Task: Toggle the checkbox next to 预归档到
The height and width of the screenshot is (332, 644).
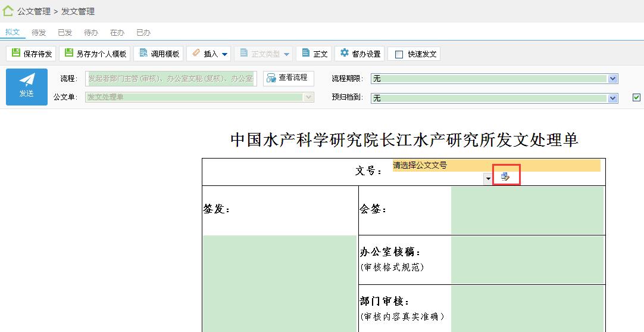Action: tap(636, 98)
